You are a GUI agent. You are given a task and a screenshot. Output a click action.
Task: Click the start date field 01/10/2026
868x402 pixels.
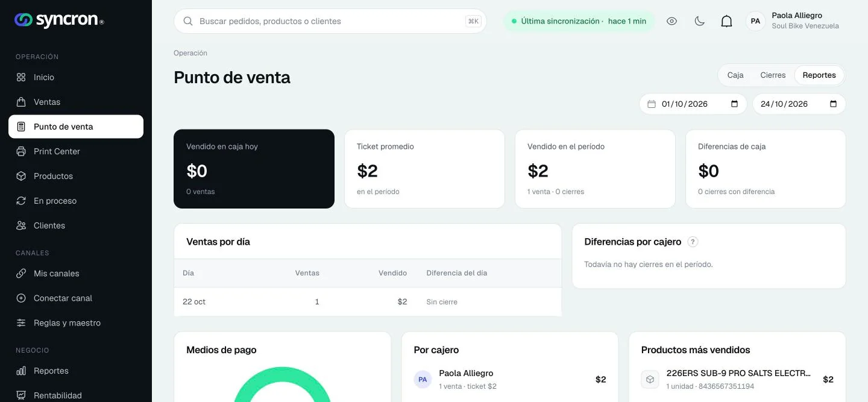coord(693,104)
